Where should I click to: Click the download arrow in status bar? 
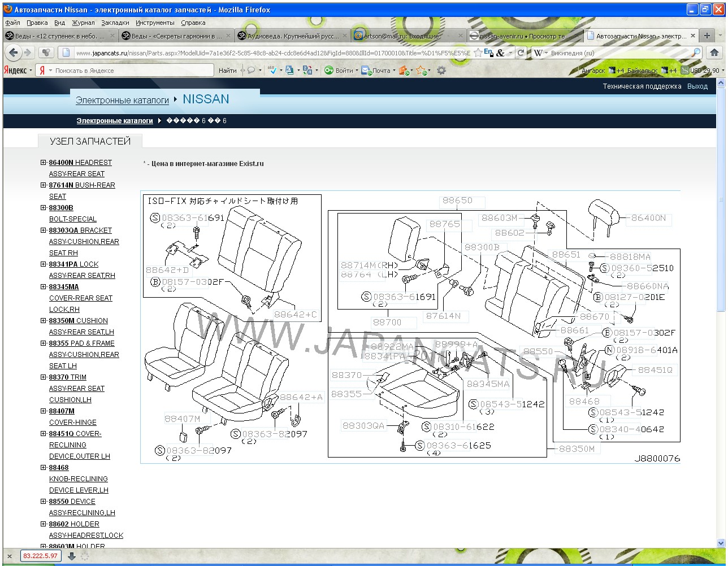(x=71, y=556)
